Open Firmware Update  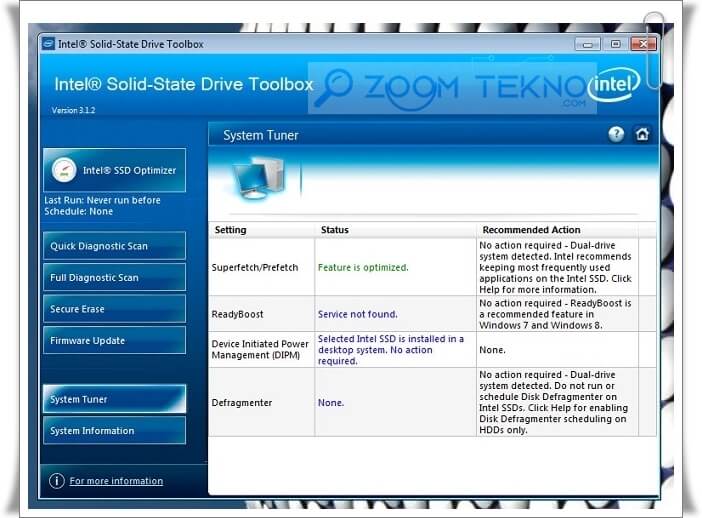pyautogui.click(x=115, y=340)
